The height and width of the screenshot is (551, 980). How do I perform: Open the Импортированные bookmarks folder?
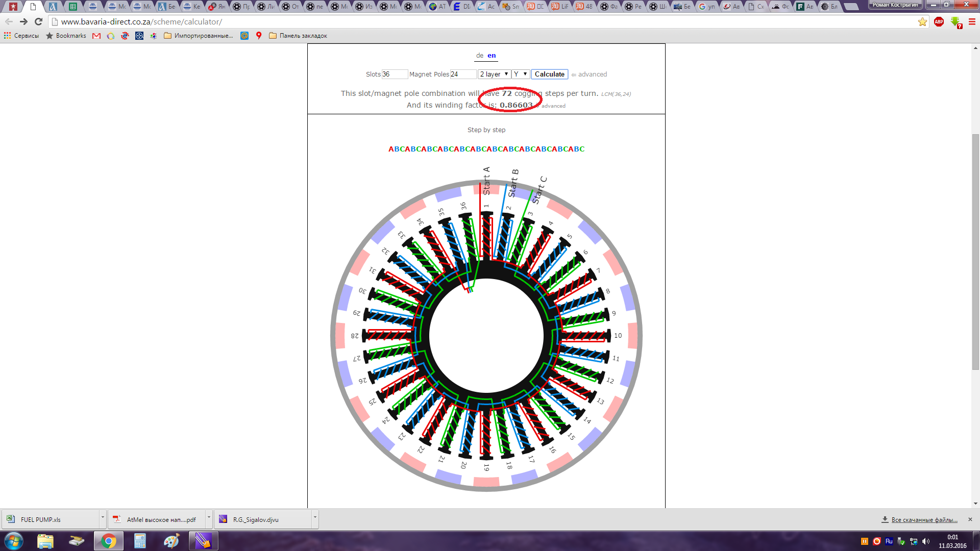point(198,36)
